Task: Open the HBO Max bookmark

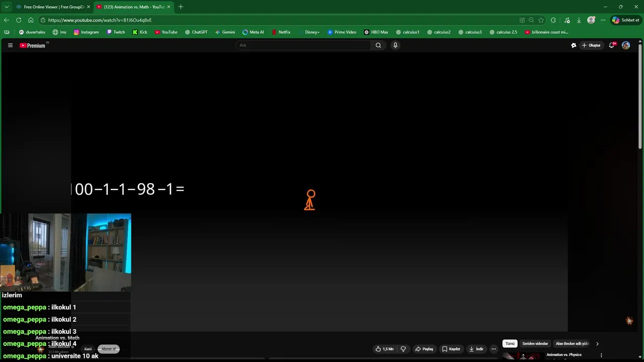Action: [x=376, y=32]
